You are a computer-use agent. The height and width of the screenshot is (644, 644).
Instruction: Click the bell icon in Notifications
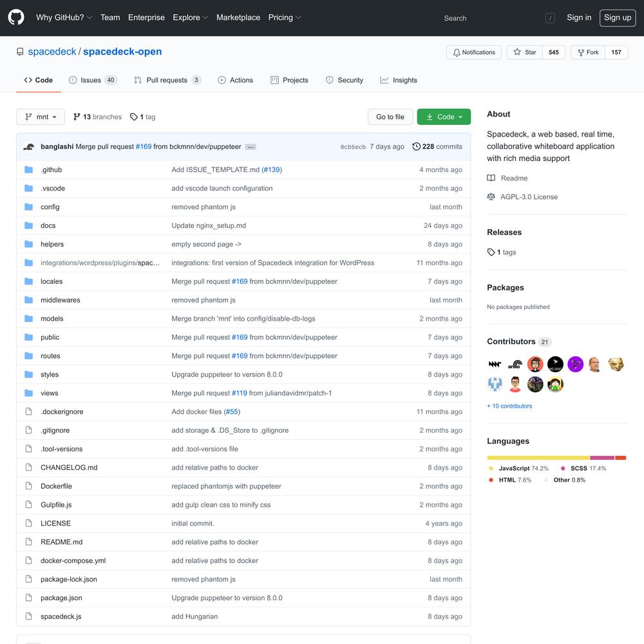(x=457, y=53)
